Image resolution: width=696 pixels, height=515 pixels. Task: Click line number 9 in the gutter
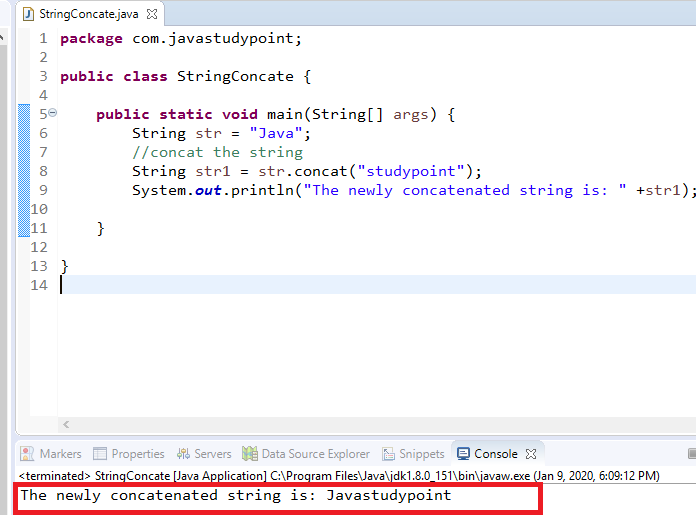click(43, 190)
